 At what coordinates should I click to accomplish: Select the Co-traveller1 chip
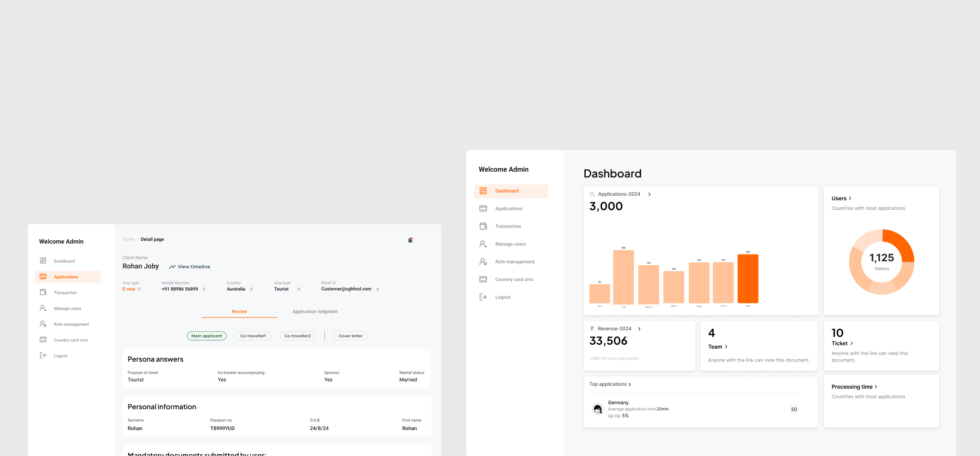point(253,336)
